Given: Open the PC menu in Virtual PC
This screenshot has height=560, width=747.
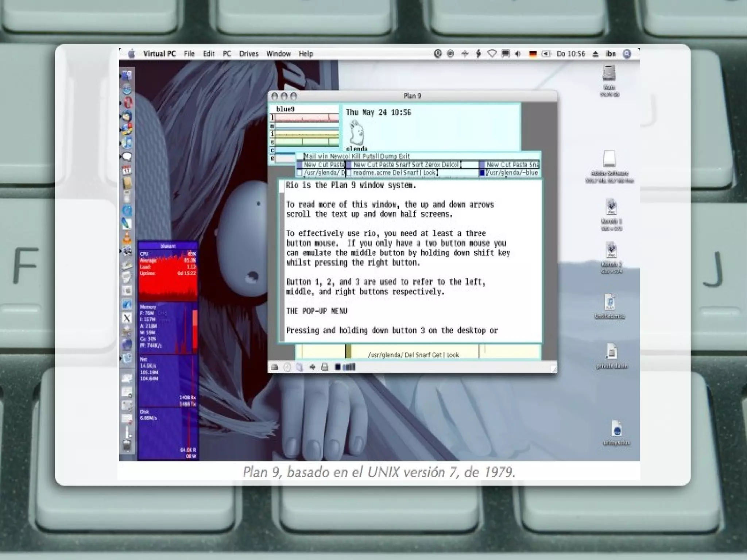Looking at the screenshot, I should click(x=227, y=54).
